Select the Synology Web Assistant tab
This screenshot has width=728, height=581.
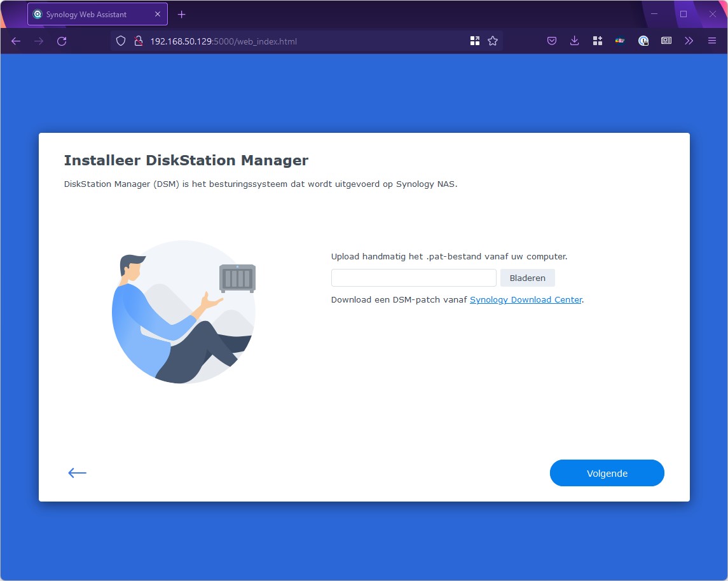[x=97, y=15]
